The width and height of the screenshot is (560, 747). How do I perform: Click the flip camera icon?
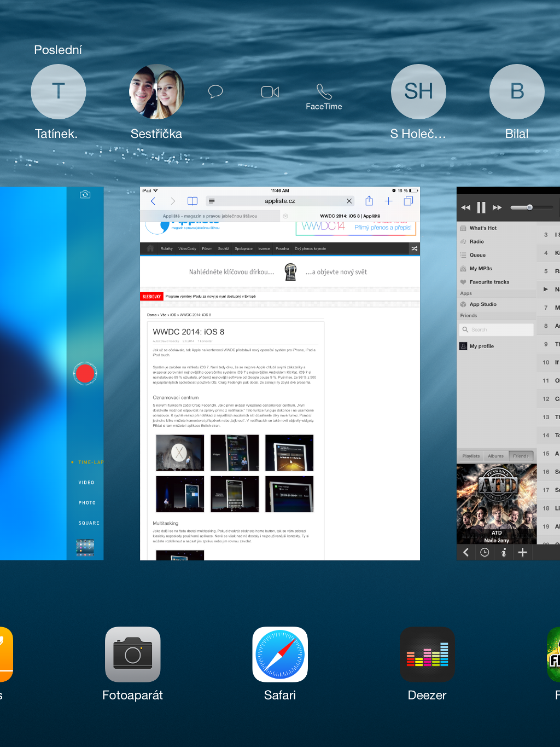click(x=85, y=195)
